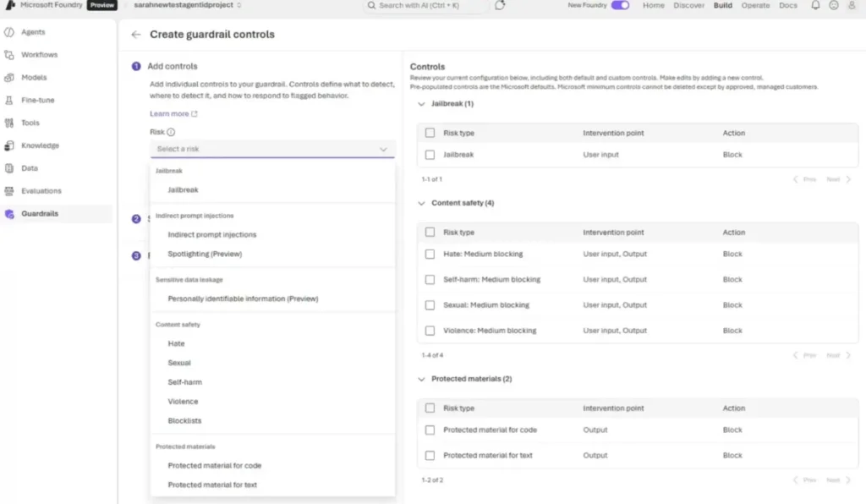The image size is (866, 504).
Task: Select Spotlighting (Preview) from the risk list
Action: click(x=206, y=254)
